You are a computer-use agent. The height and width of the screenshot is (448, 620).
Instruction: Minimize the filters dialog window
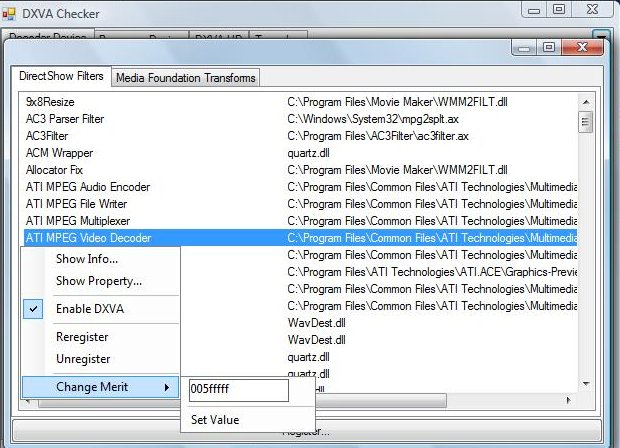524,48
